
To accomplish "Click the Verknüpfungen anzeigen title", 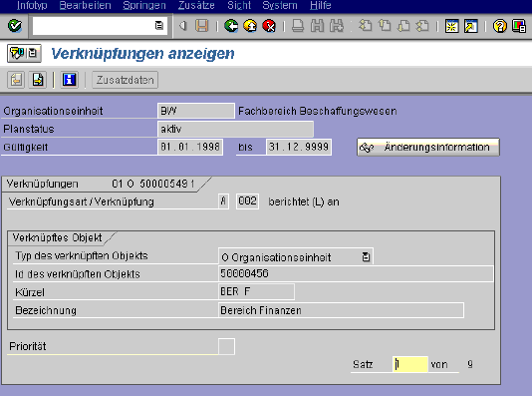I will (x=142, y=54).
